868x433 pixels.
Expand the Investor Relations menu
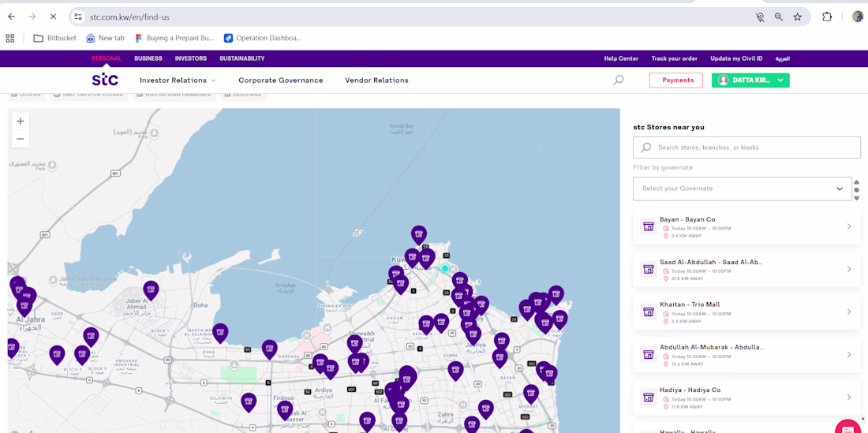pyautogui.click(x=178, y=80)
